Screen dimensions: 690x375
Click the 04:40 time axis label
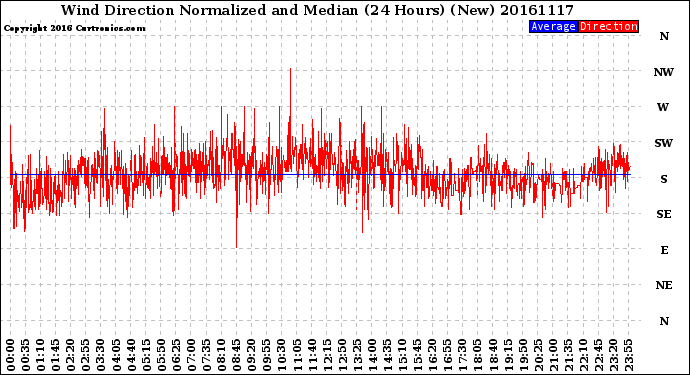pyautogui.click(x=131, y=355)
